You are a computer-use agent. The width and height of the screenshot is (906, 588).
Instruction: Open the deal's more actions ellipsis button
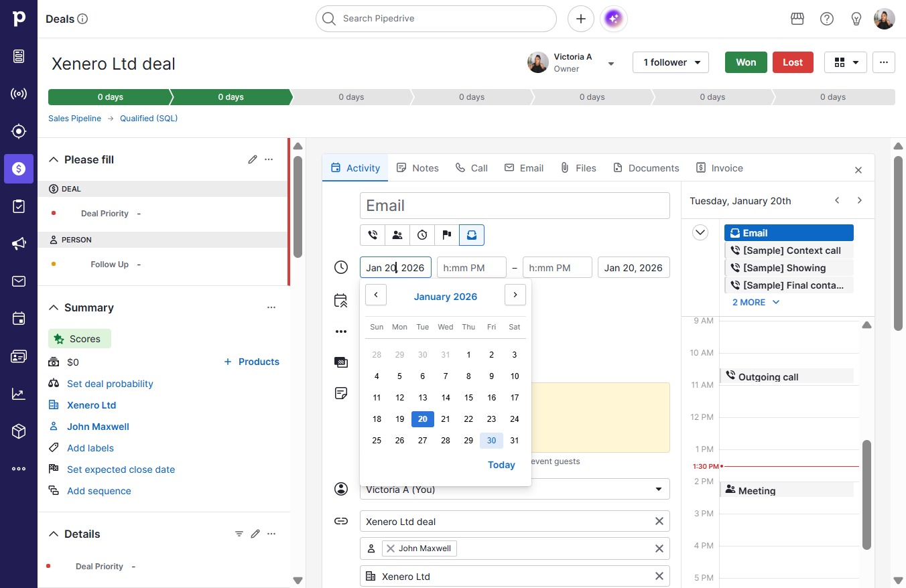pyautogui.click(x=884, y=62)
